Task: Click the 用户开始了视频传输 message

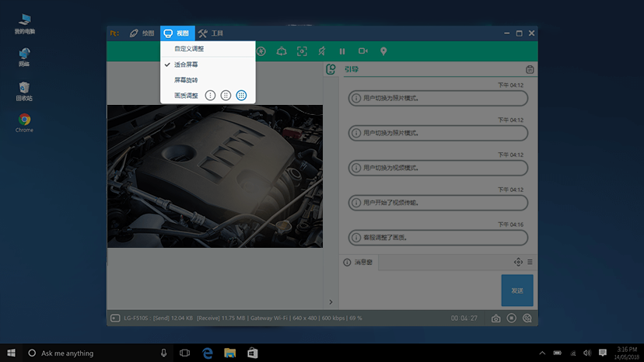Action: click(x=438, y=203)
